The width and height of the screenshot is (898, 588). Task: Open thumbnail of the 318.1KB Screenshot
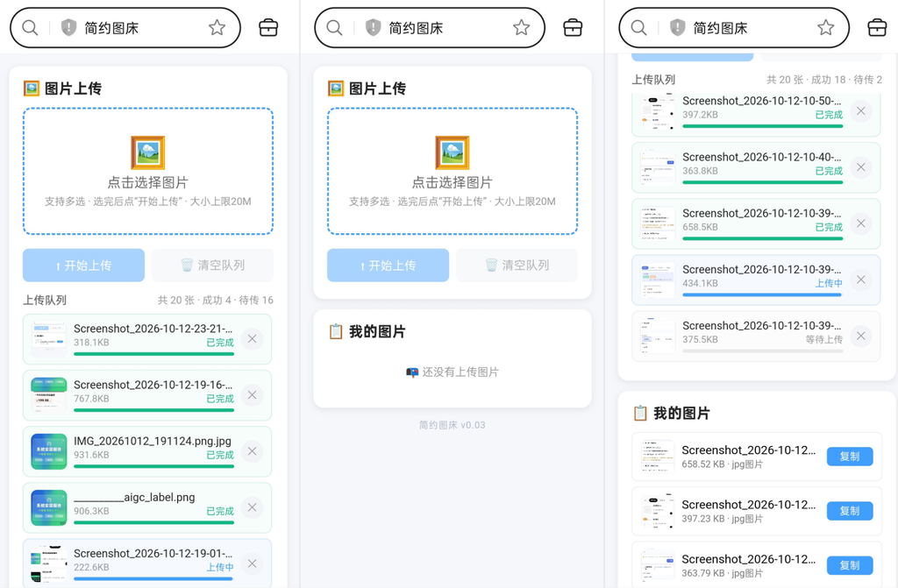[49, 339]
